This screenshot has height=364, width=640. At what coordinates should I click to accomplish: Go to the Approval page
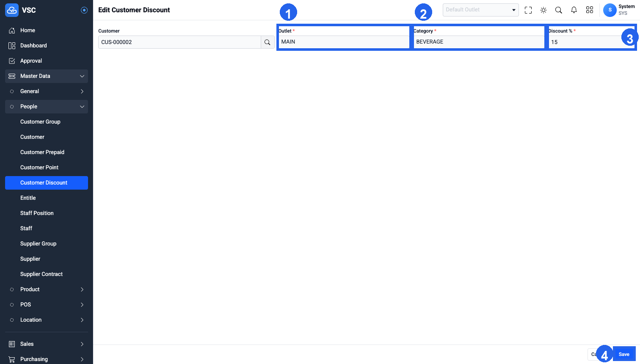(x=47, y=61)
